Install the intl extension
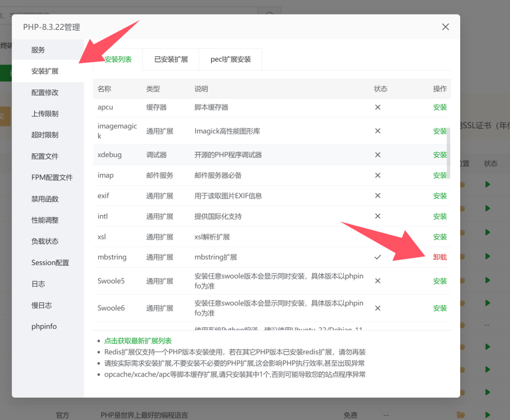 440,216
